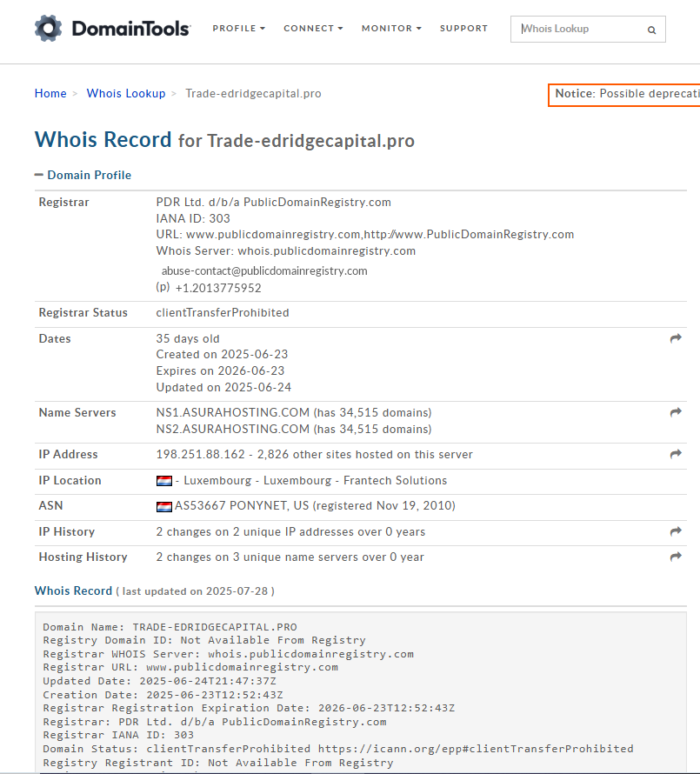The width and height of the screenshot is (700, 774).
Task: Click the IANA ID: 303 line
Action: pos(193,218)
